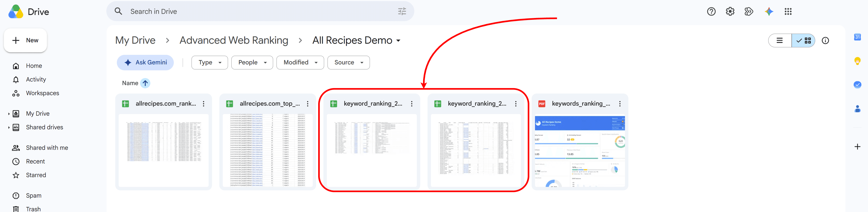Open Google Tasks side panel icon
The height and width of the screenshot is (212, 868).
click(857, 85)
